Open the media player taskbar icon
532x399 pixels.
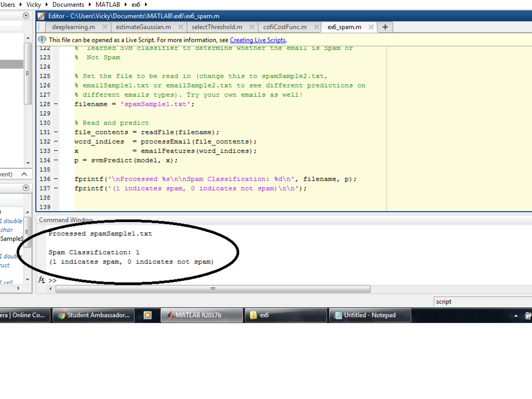(148, 315)
